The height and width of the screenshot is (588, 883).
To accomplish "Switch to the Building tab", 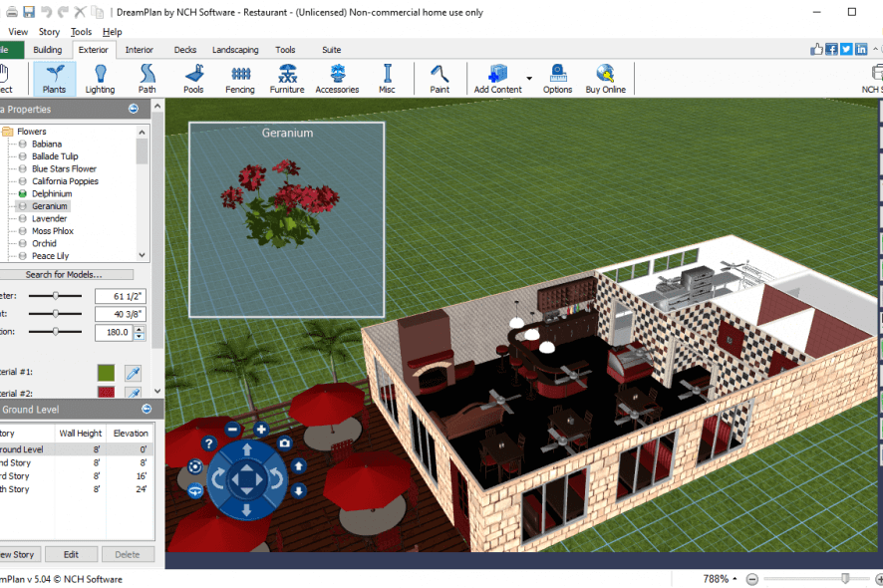I will coord(47,50).
